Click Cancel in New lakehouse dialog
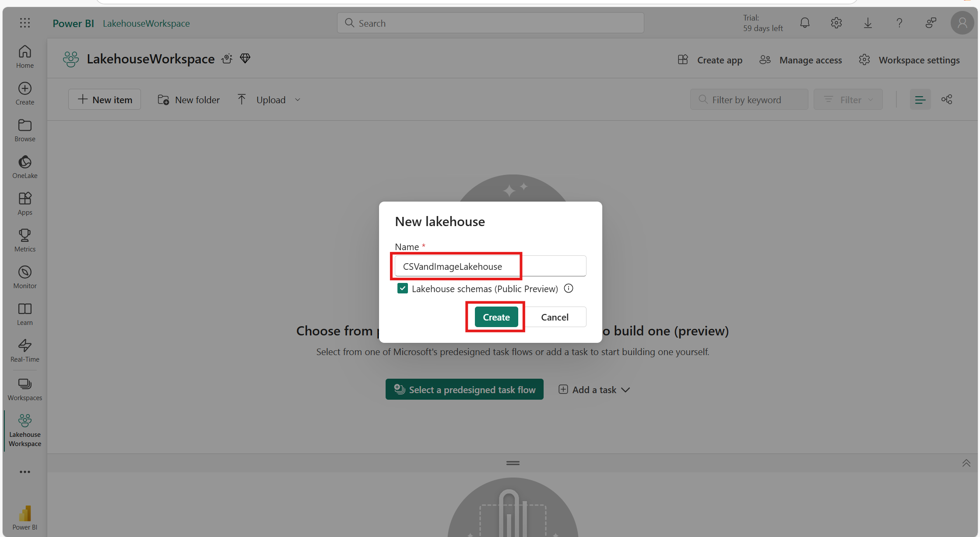 (x=555, y=317)
